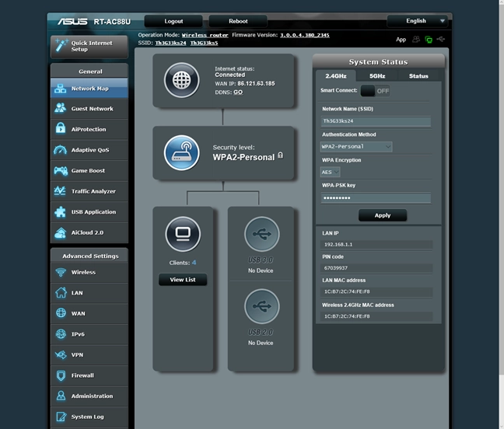Viewport: 504px width, 429px height.
Task: Open Traffic Analyzer menu item
Action: point(89,191)
